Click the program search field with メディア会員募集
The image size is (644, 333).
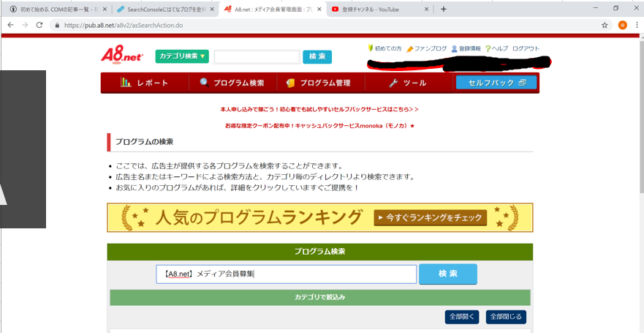point(287,274)
